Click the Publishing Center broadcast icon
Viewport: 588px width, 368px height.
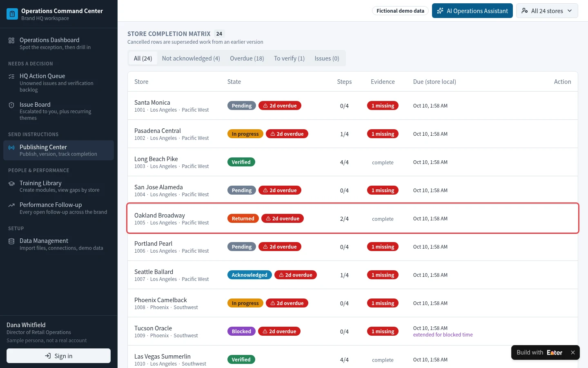coord(11,148)
